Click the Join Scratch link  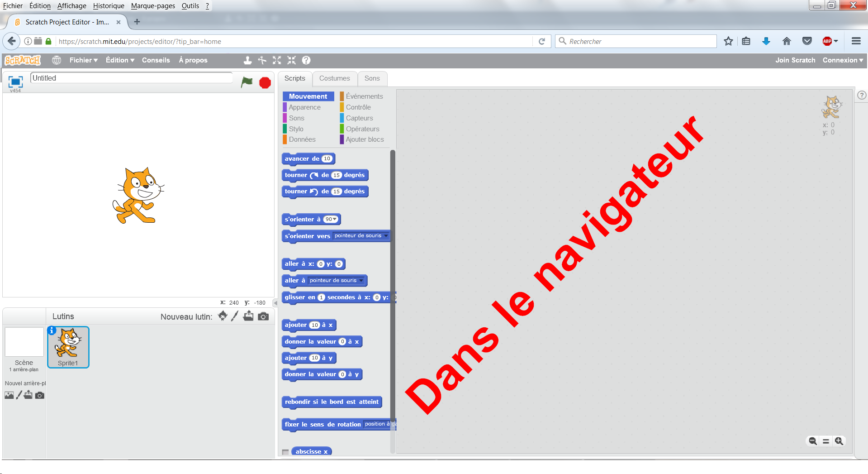click(795, 60)
